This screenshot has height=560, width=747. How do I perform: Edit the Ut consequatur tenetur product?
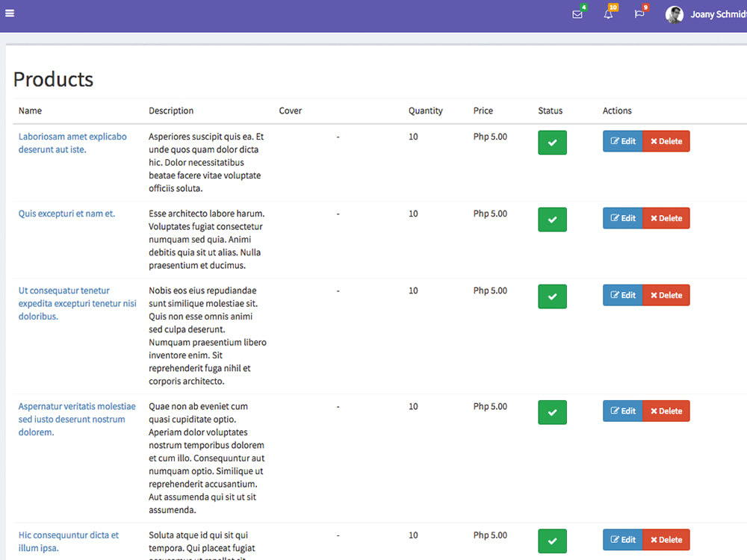point(622,294)
